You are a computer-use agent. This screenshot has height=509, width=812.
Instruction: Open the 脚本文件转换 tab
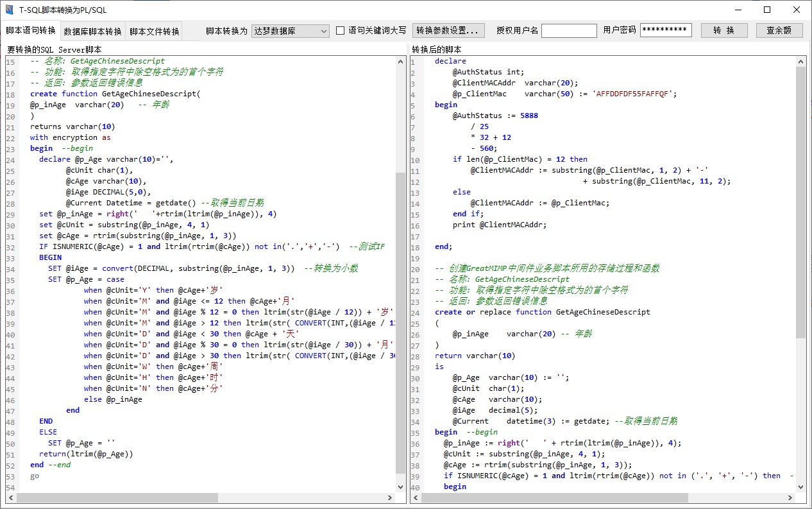(154, 31)
